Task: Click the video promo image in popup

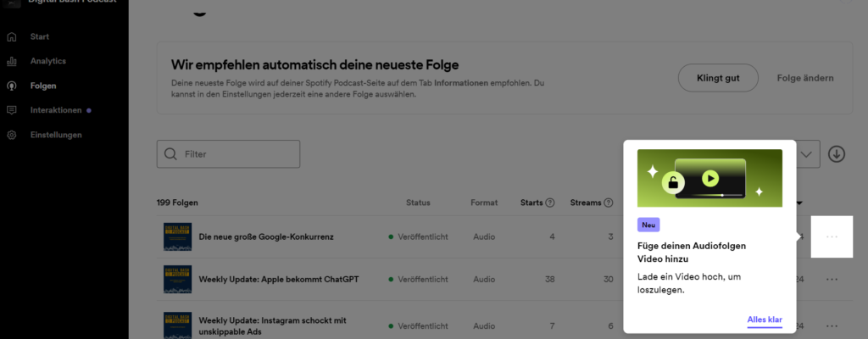Action: pos(709,178)
